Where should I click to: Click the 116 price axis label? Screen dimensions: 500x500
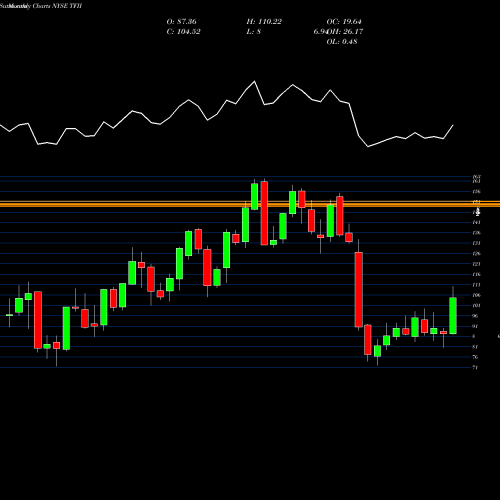click(476, 274)
